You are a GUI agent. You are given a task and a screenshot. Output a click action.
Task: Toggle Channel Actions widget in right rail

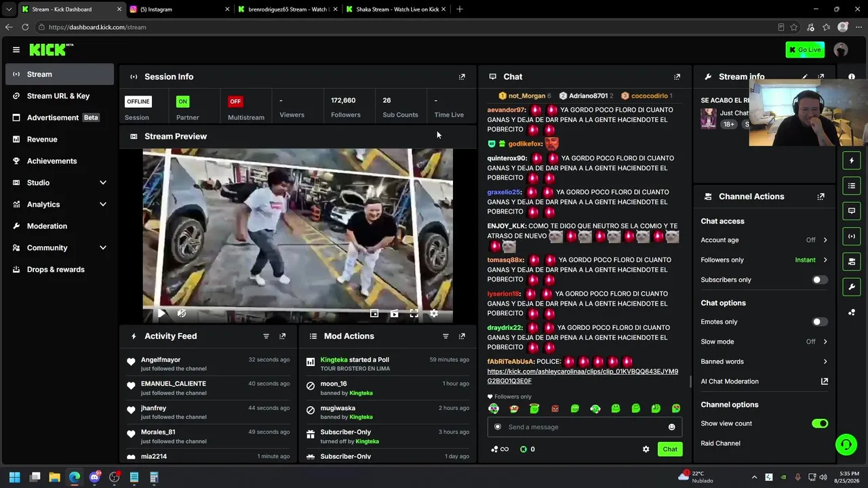[x=852, y=262]
